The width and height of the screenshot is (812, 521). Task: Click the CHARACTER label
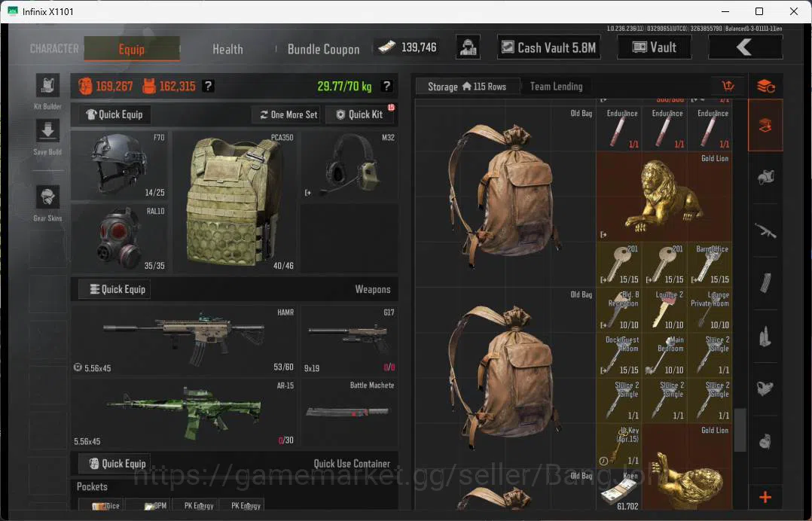pyautogui.click(x=54, y=49)
